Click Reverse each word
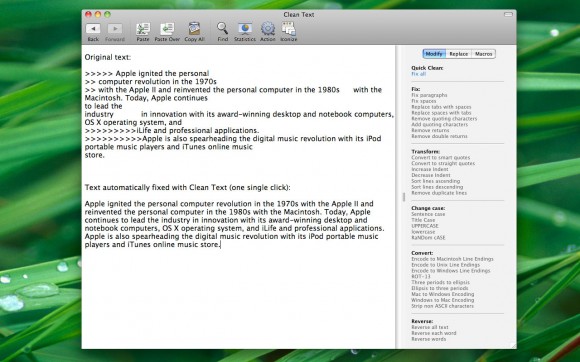The height and width of the screenshot is (362, 580). (434, 333)
